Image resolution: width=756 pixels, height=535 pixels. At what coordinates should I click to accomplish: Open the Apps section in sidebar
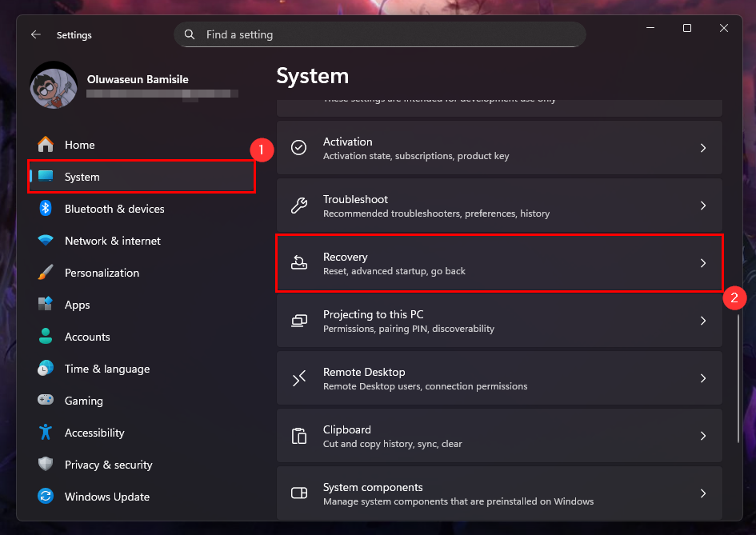77,305
